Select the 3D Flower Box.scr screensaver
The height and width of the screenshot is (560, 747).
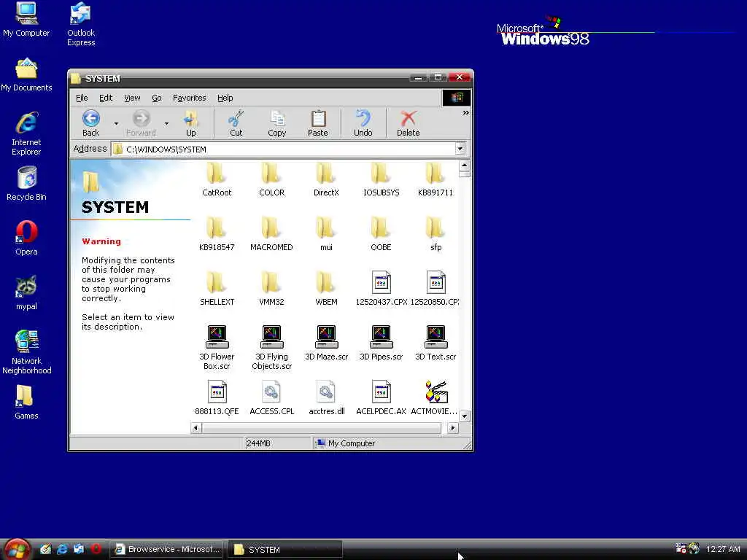(217, 348)
